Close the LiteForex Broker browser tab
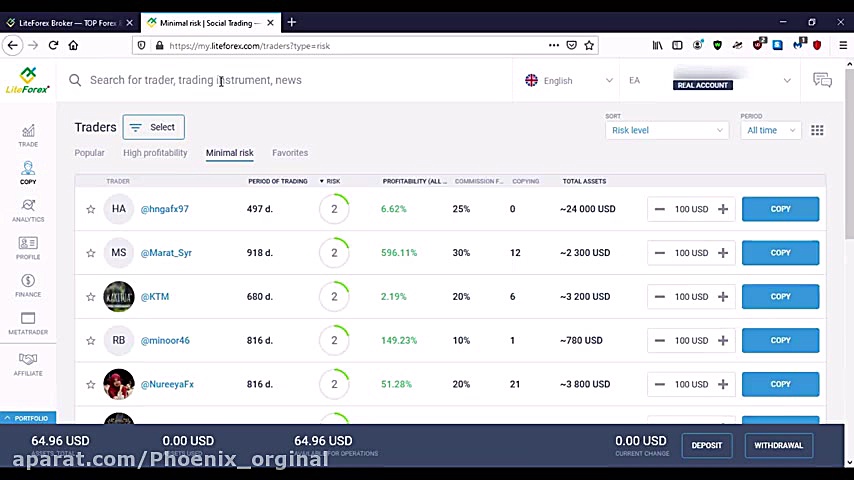This screenshot has width=854, height=480. (x=130, y=23)
